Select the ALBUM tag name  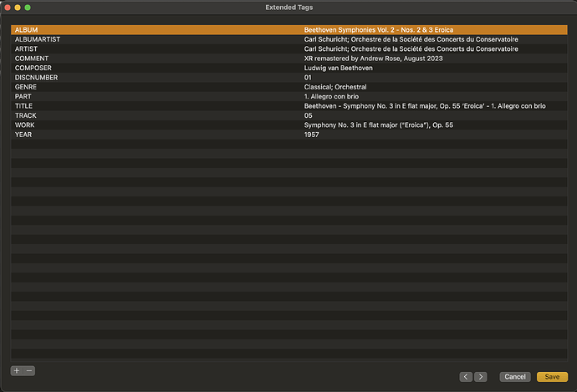pos(26,30)
